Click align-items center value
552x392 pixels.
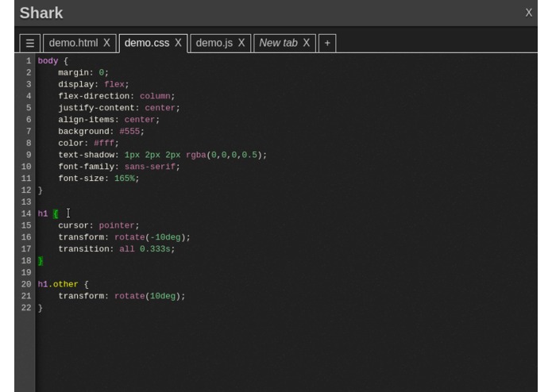(140, 120)
